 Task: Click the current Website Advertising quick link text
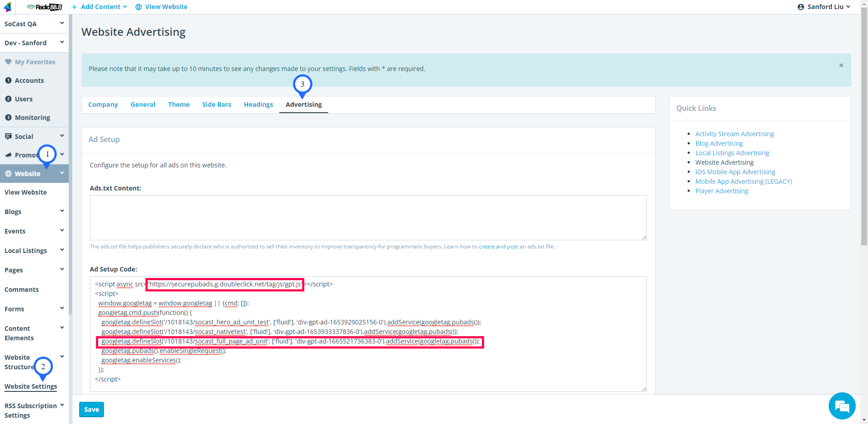tap(725, 162)
